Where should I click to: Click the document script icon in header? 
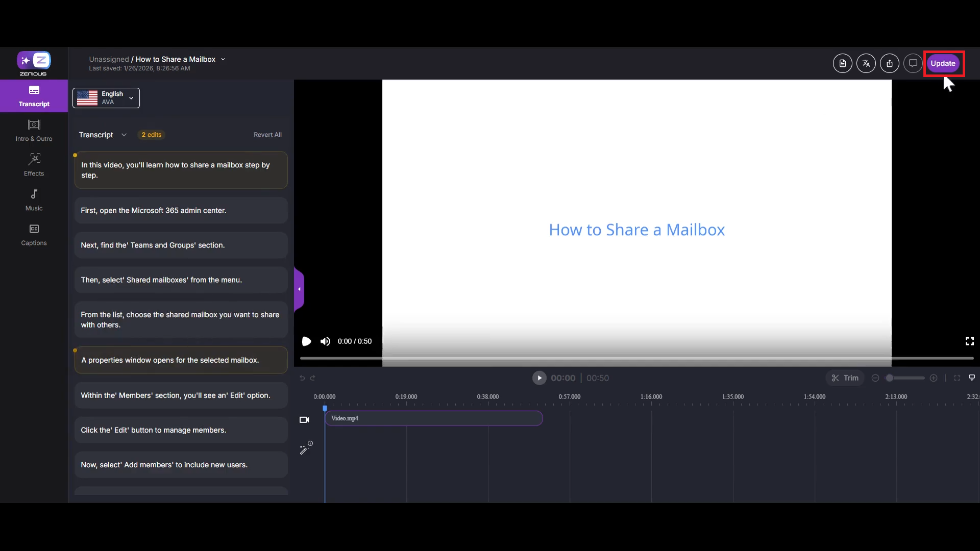[842, 63]
